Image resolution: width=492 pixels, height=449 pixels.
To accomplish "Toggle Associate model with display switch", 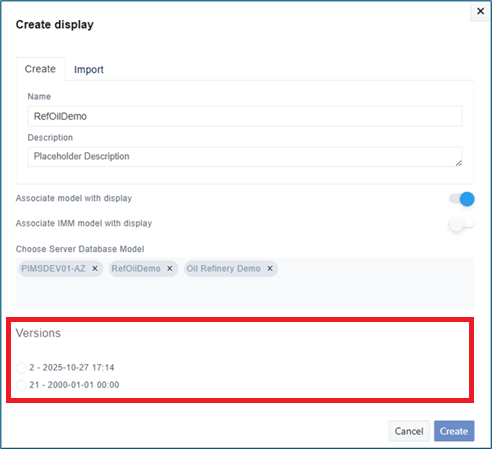I will tap(462, 199).
